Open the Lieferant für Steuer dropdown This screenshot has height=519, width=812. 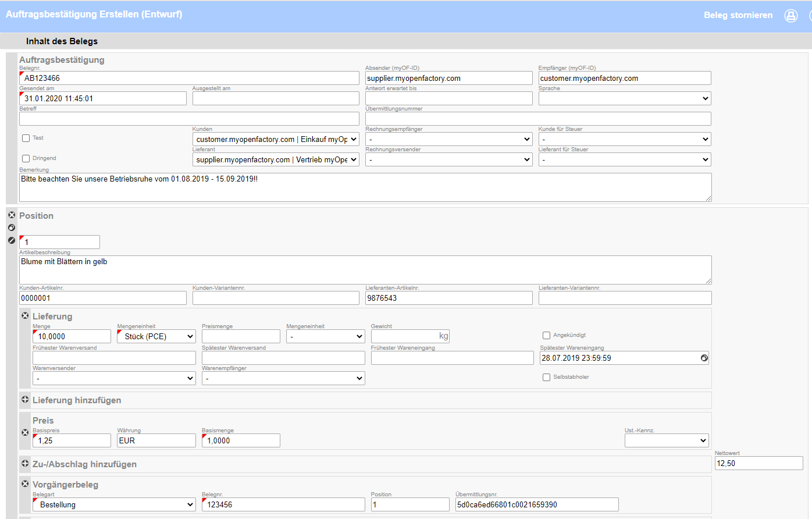[625, 159]
